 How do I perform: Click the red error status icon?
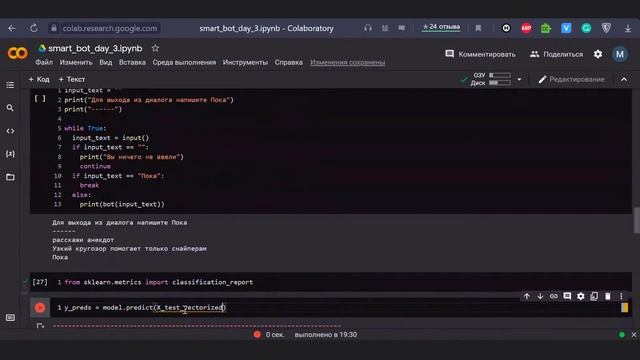click(257, 335)
